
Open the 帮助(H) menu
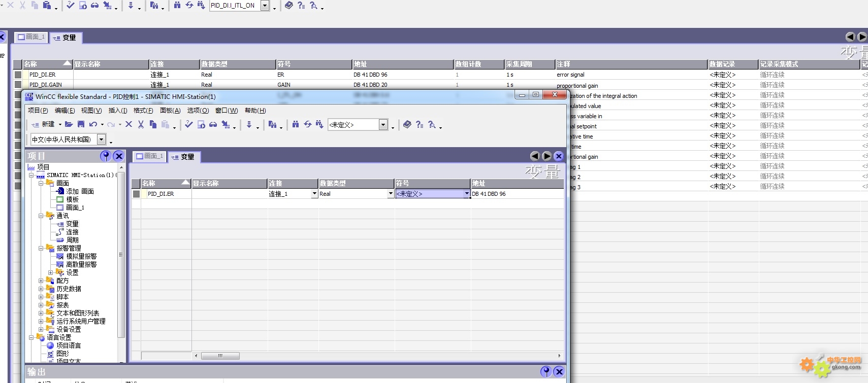click(255, 111)
